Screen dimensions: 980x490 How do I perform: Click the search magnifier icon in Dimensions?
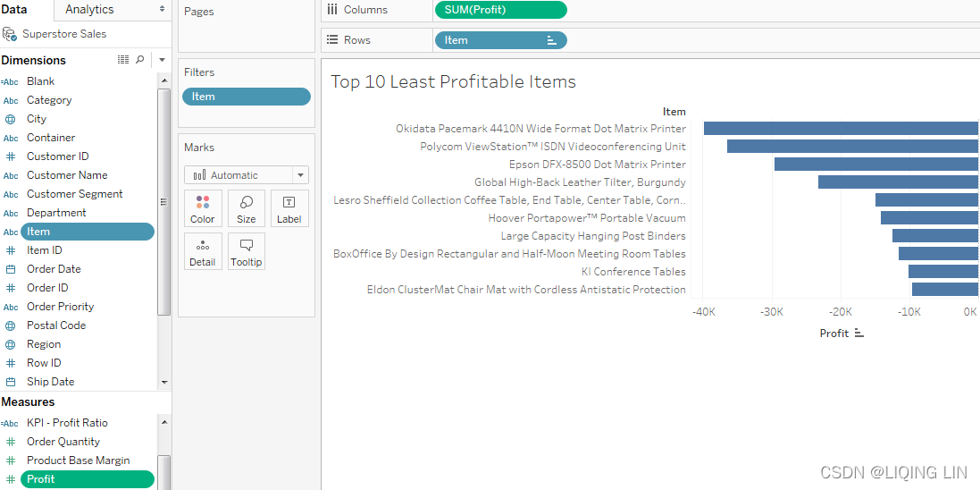coord(140,59)
